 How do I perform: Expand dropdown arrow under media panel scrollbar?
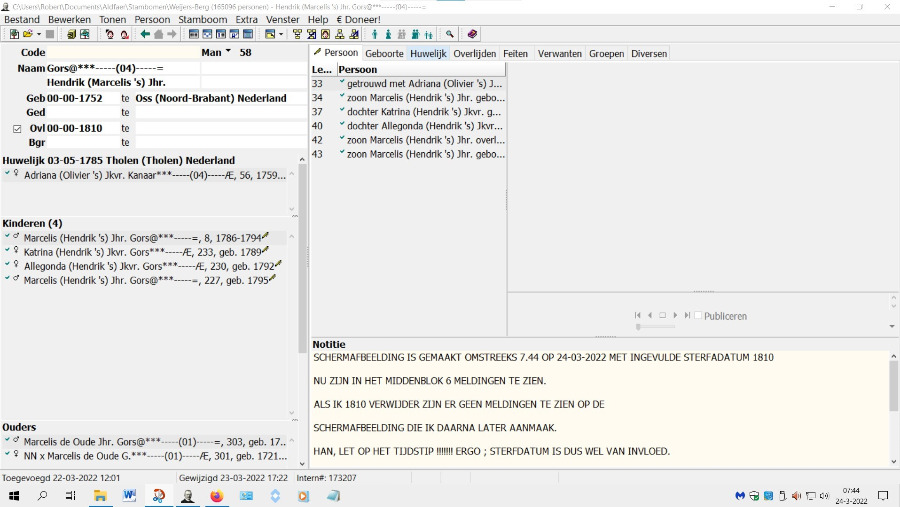pos(892,326)
